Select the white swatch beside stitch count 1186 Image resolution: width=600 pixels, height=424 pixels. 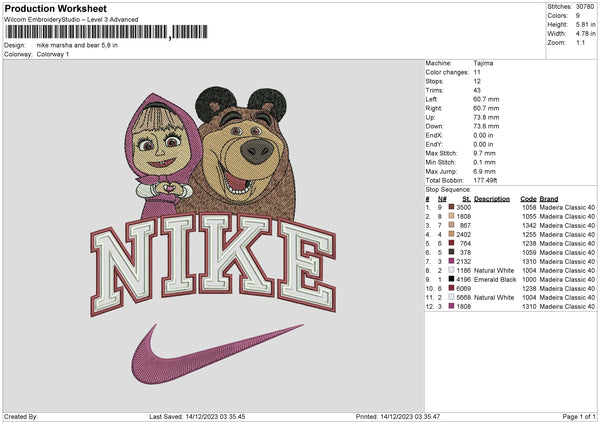click(x=452, y=270)
